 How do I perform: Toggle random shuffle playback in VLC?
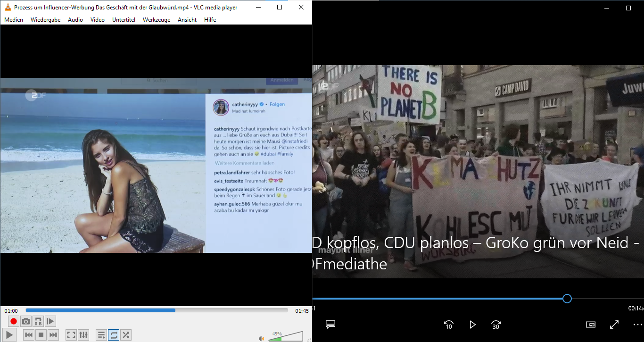click(x=126, y=335)
